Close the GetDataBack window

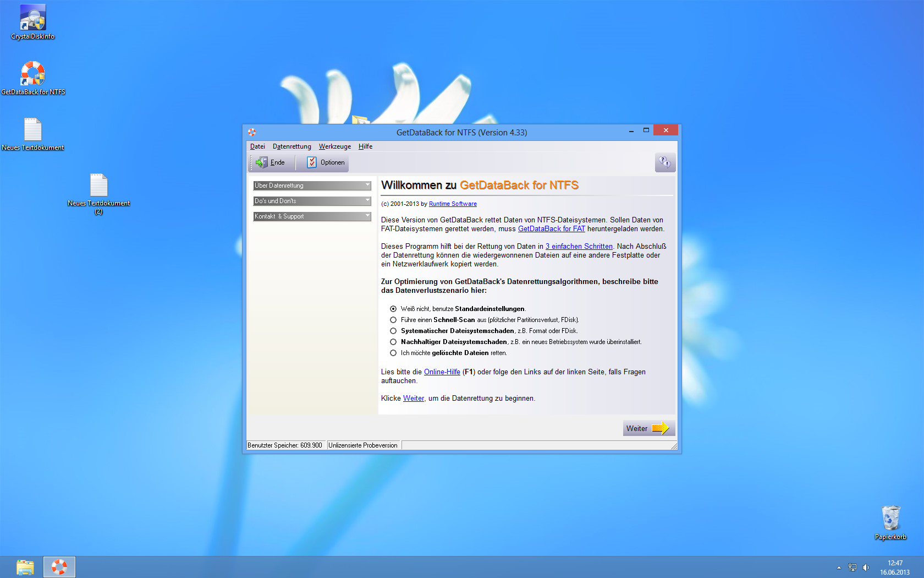tap(666, 130)
